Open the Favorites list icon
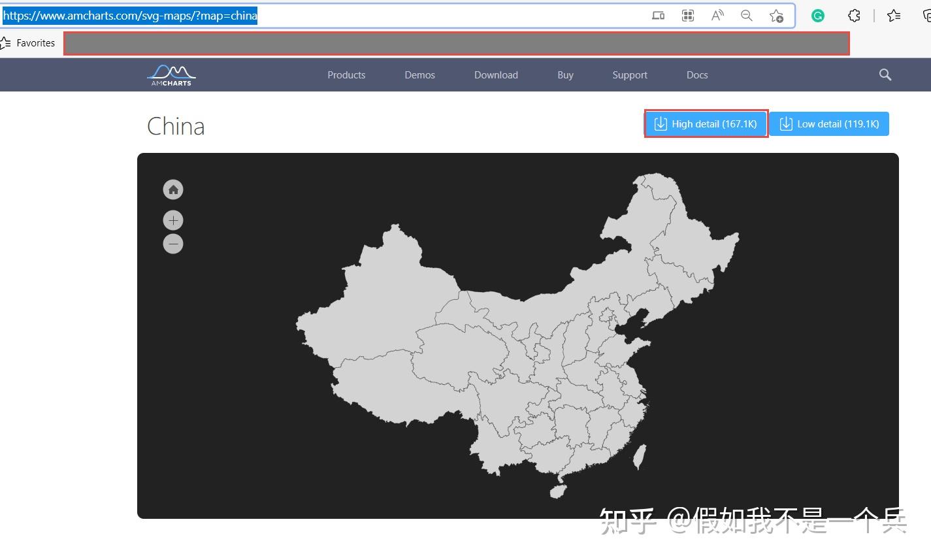The width and height of the screenshot is (931, 560). [893, 15]
